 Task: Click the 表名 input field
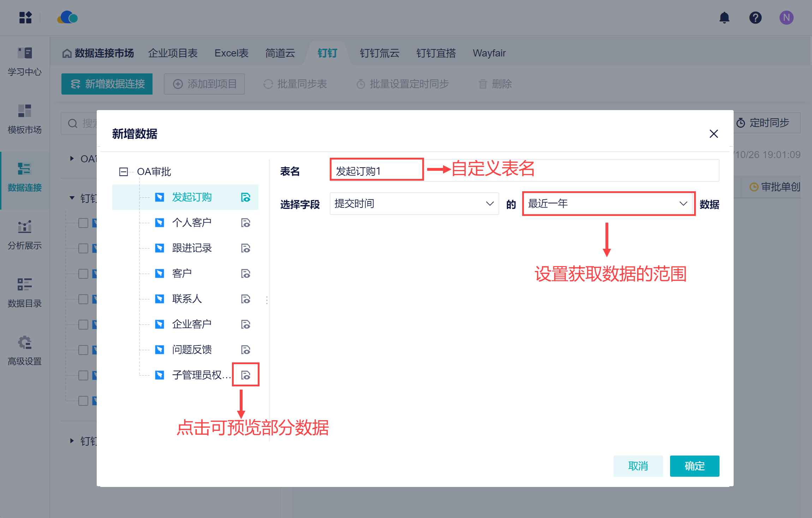coord(376,171)
